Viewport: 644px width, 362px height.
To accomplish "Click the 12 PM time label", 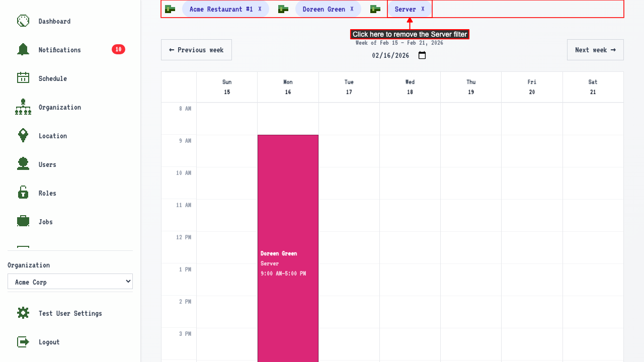I will coord(184,237).
